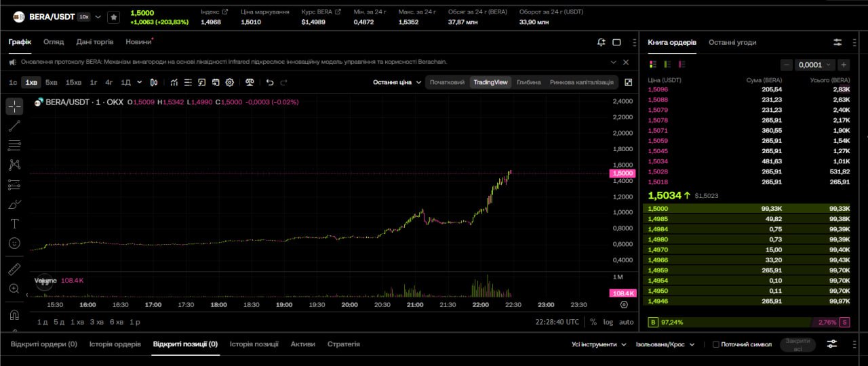This screenshot has width=868, height=366.
Task: Select the text annotation tool
Action: (x=14, y=223)
